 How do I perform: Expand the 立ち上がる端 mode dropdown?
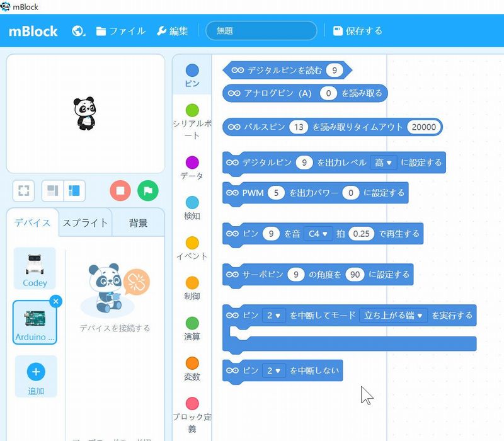click(x=392, y=315)
